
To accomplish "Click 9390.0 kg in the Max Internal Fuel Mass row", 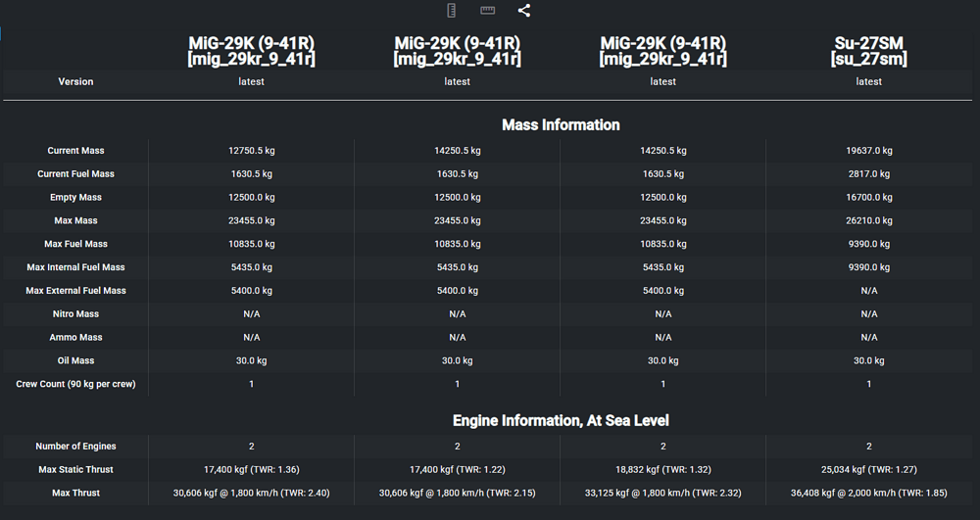I will coord(868,267).
